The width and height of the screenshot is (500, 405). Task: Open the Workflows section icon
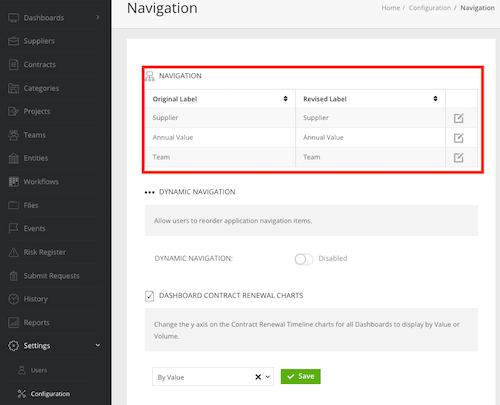click(x=14, y=182)
